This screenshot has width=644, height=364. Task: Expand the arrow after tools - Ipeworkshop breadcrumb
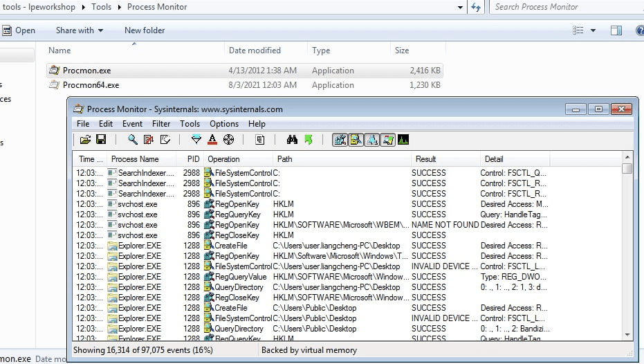click(x=84, y=7)
